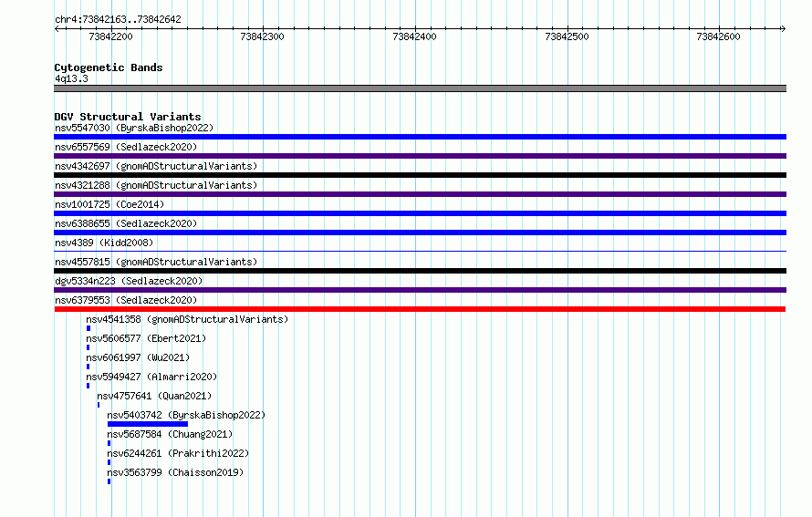Open the nsv4541358 gnomAD variant label
The height and width of the screenshot is (517, 812).
point(187,319)
